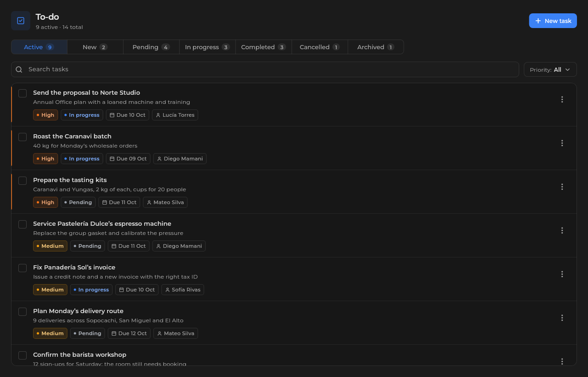Switch to the Active tab

pos(39,47)
